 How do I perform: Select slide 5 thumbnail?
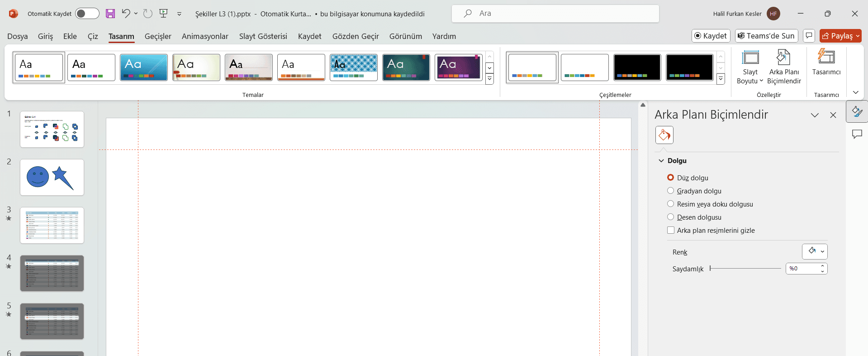(52, 322)
